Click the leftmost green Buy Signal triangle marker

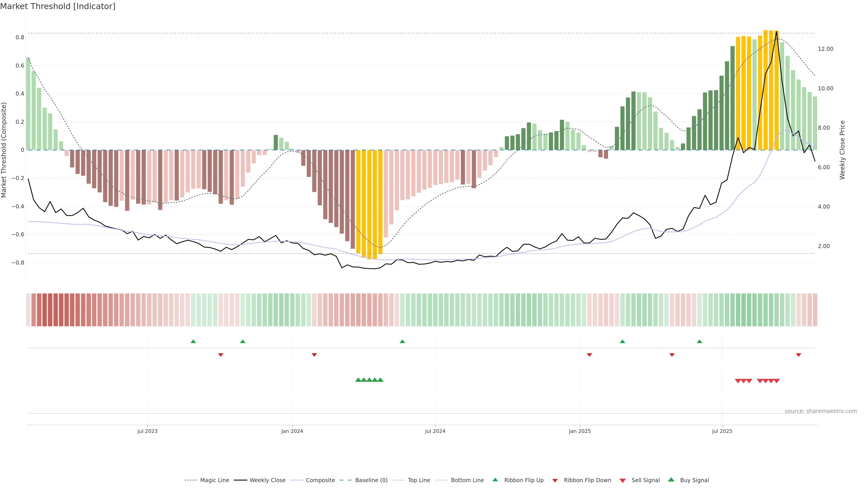pyautogui.click(x=358, y=380)
